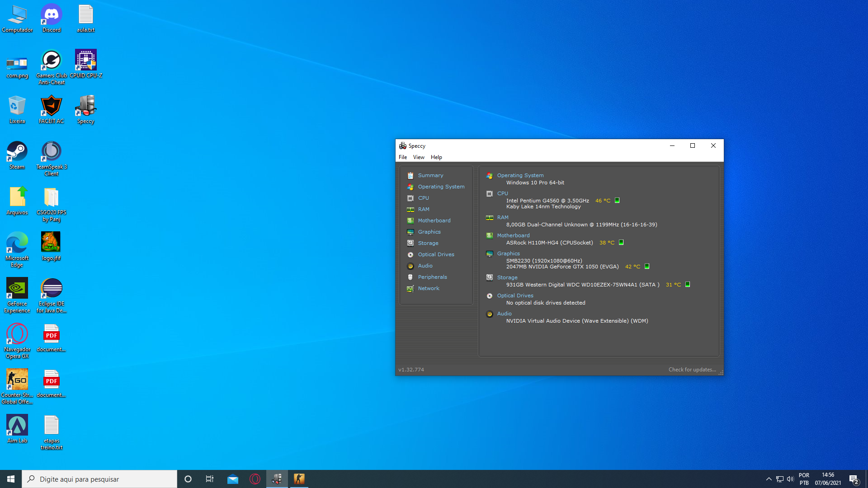
Task: Click the Audio heading link in summary
Action: (504, 314)
